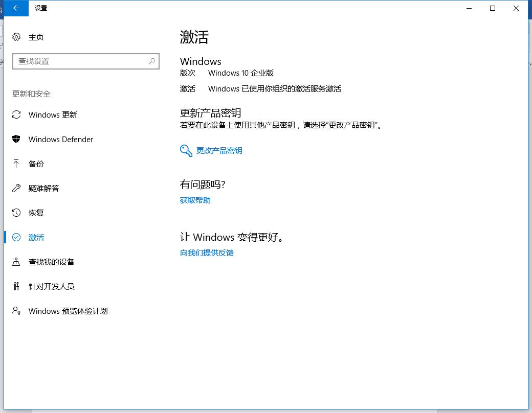Select the Windows 更新 refresh icon
Screen dimensions: 532x413
tap(16, 114)
